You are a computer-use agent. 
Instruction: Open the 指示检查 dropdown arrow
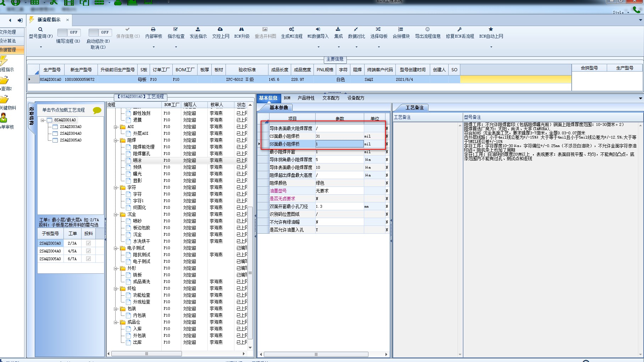pyautogui.click(x=176, y=47)
